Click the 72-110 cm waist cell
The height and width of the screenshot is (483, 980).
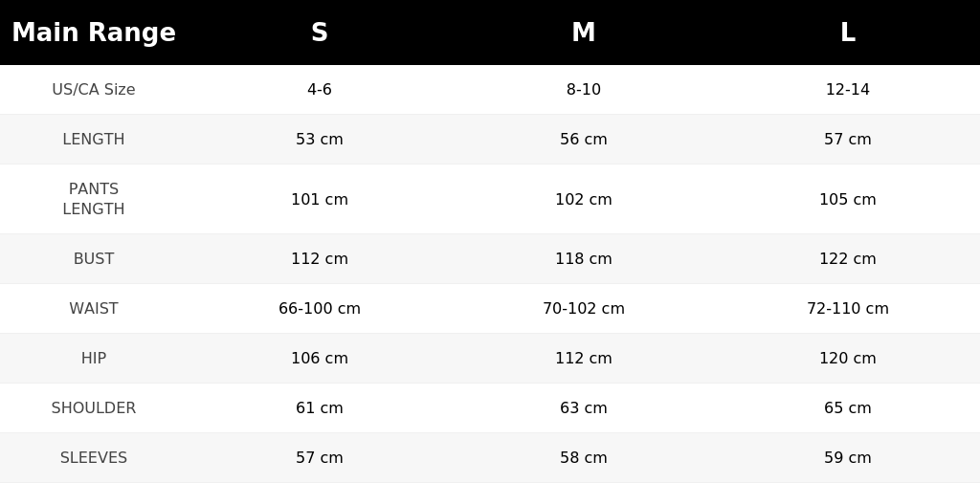[x=848, y=308]
